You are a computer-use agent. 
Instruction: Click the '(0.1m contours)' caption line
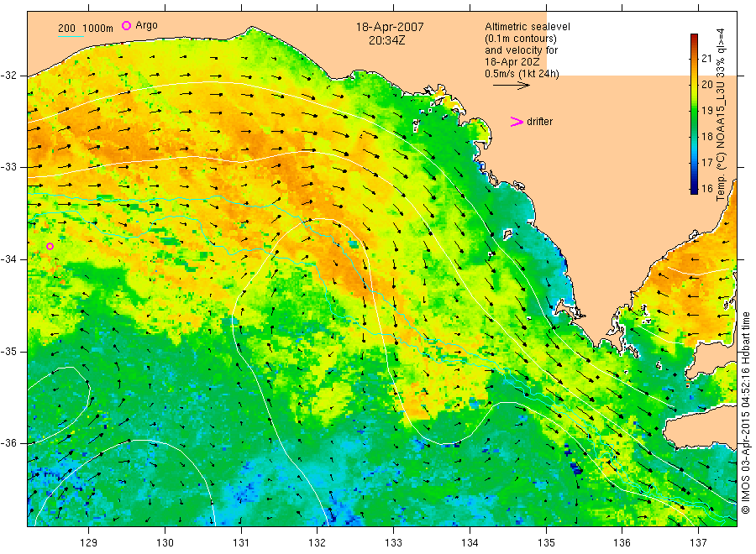click(520, 39)
